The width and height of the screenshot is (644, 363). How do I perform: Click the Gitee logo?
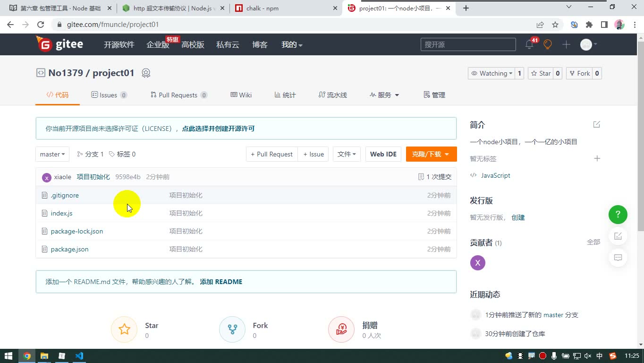pyautogui.click(x=59, y=44)
